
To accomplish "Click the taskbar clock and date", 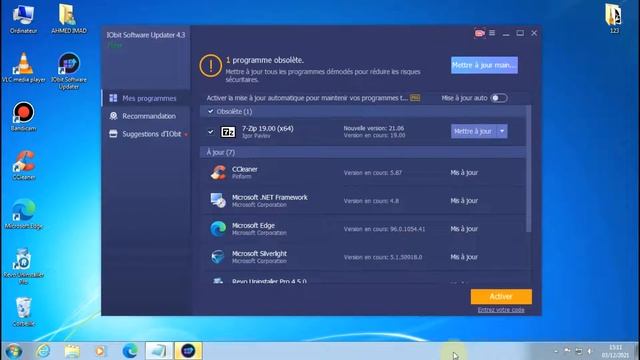I will 616,351.
